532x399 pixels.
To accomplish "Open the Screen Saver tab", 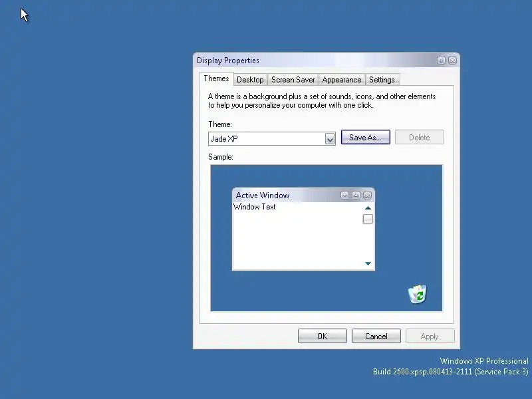I will tap(293, 80).
